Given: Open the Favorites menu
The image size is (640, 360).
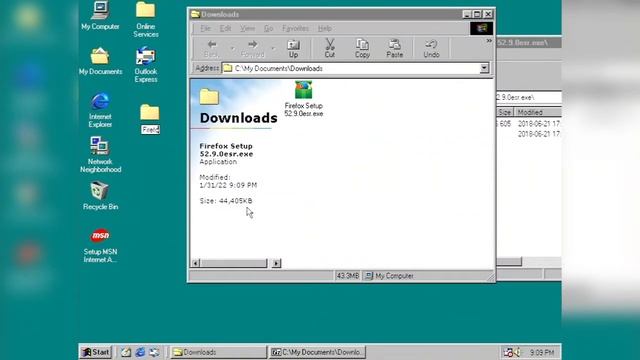Looking at the screenshot, I should (296, 28).
